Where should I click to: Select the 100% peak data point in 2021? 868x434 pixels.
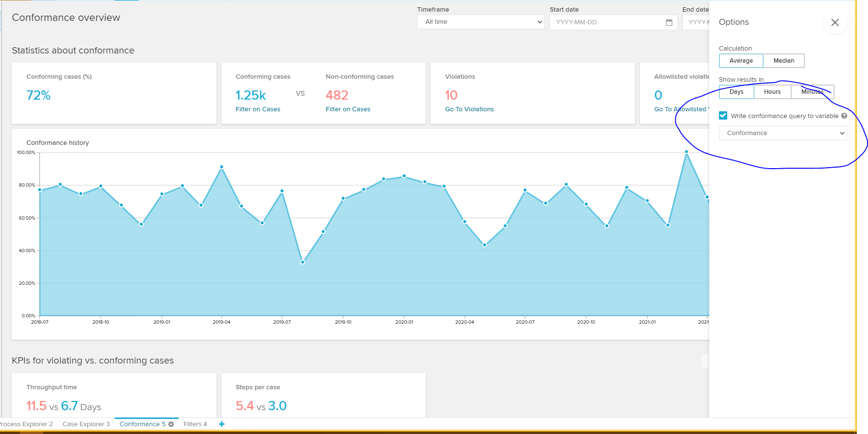coord(686,152)
